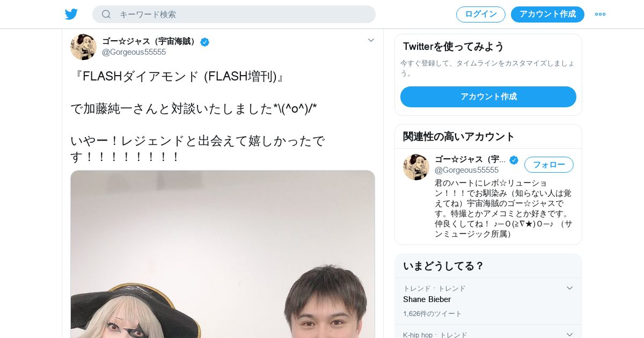Open the tweet's attached photo

(223, 254)
